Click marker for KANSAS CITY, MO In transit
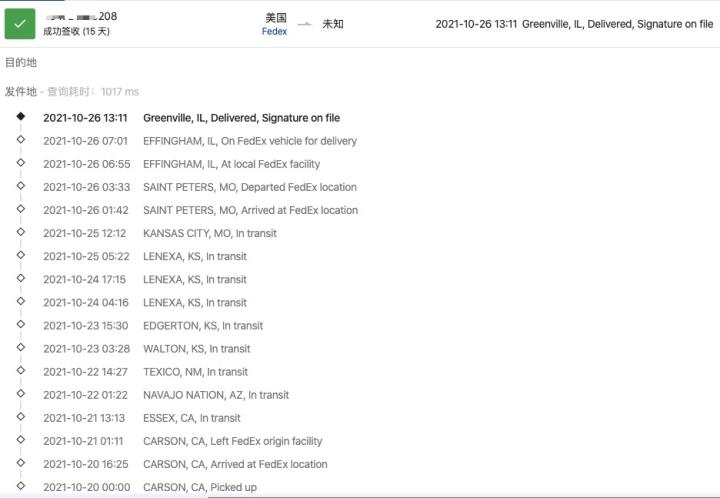The image size is (720, 498). [x=21, y=232]
